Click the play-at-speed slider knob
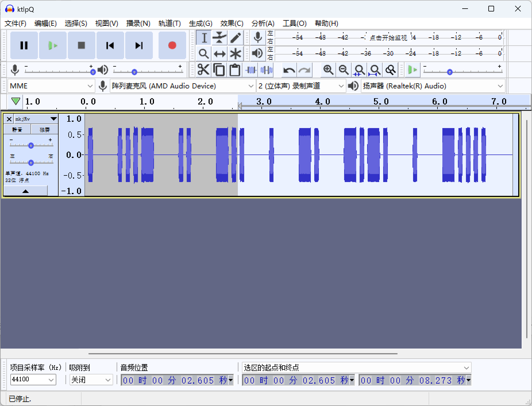The image size is (532, 406). click(450, 72)
